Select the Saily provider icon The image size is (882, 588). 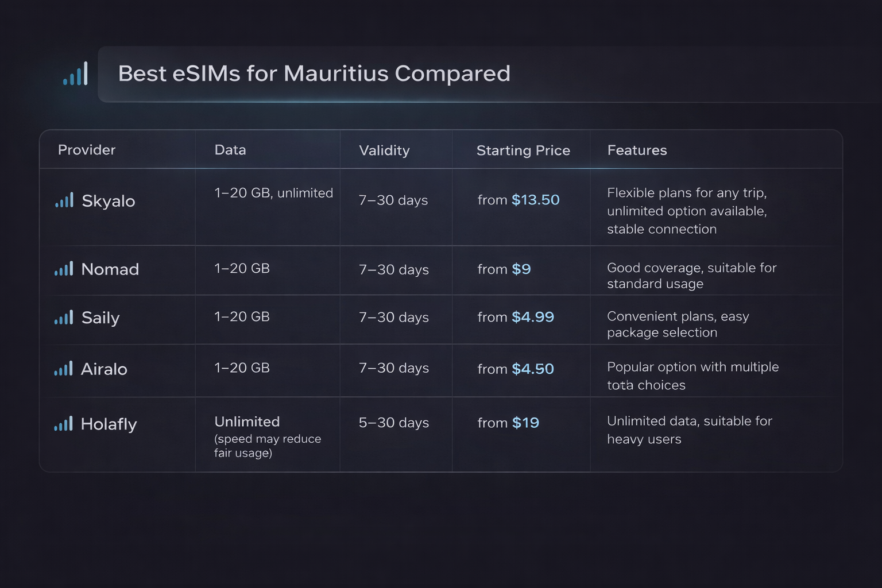coord(63,318)
